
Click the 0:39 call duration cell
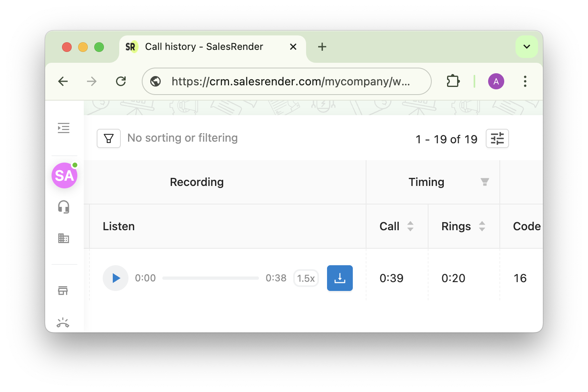point(391,278)
